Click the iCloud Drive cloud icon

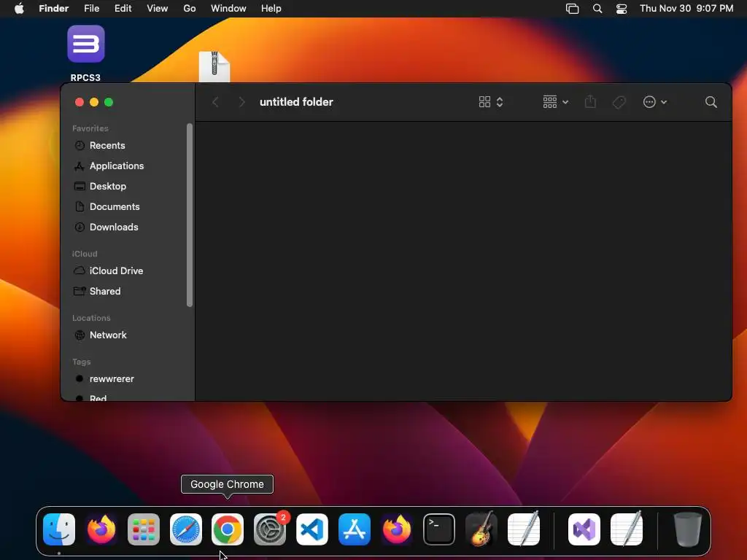80,271
